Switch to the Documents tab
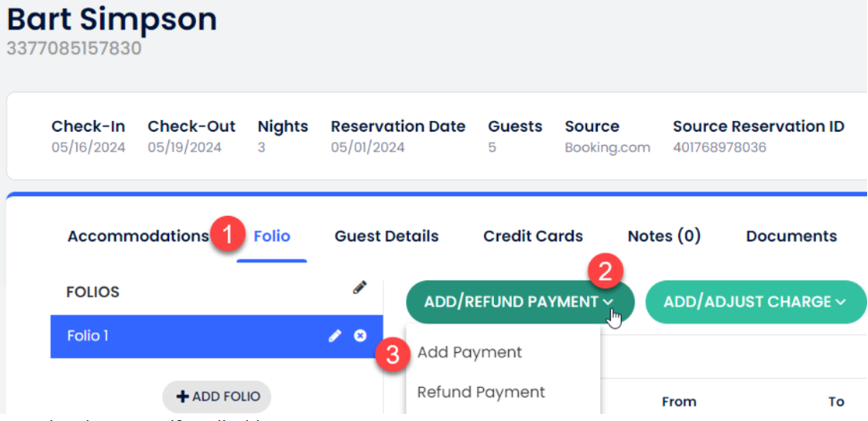 791,236
